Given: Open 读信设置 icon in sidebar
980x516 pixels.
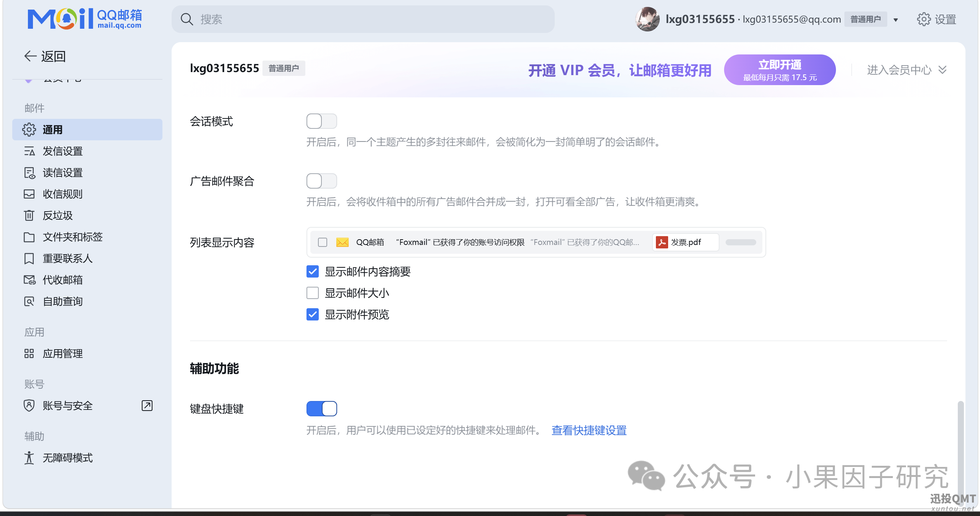Looking at the screenshot, I should click(29, 173).
